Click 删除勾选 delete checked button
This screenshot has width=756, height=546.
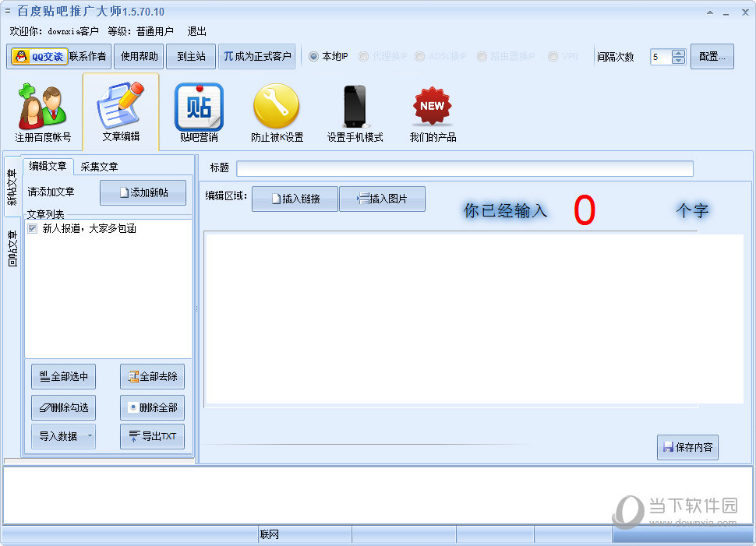[x=64, y=407]
